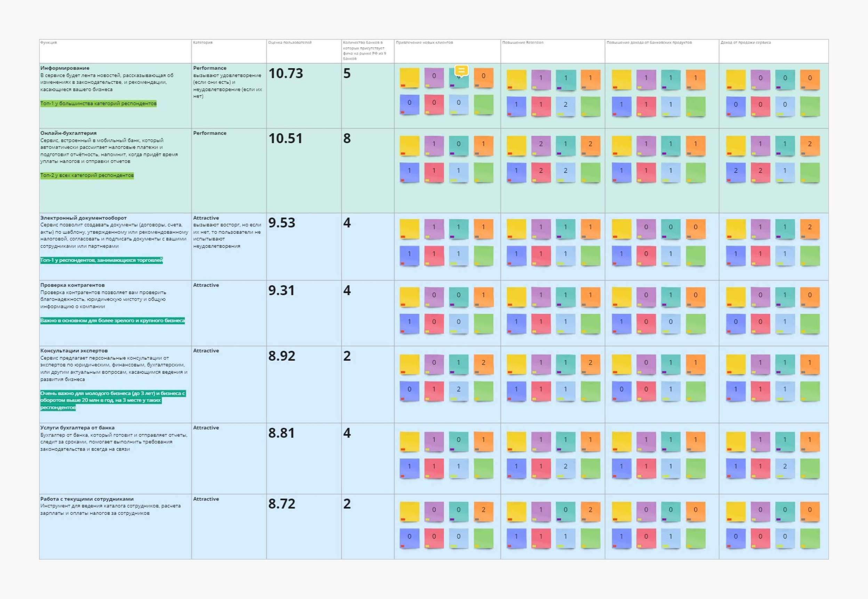Click the user score 8.72

pyautogui.click(x=282, y=504)
